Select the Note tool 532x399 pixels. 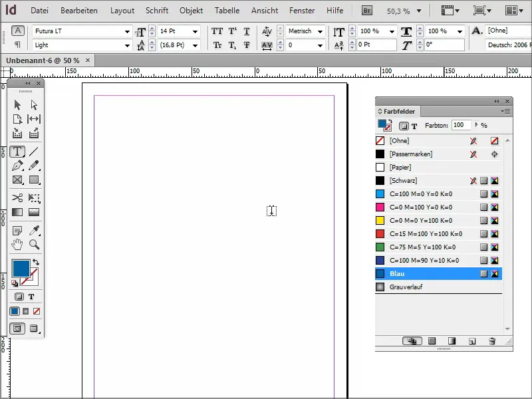click(x=17, y=231)
